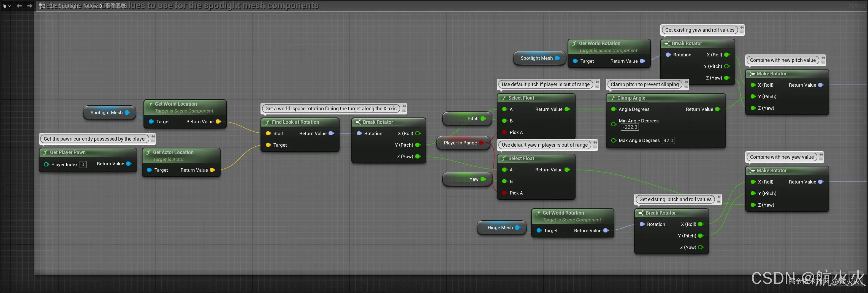Edit the Max Angle Degrees 42.0 field
The height and width of the screenshot is (293, 868).
click(x=669, y=141)
